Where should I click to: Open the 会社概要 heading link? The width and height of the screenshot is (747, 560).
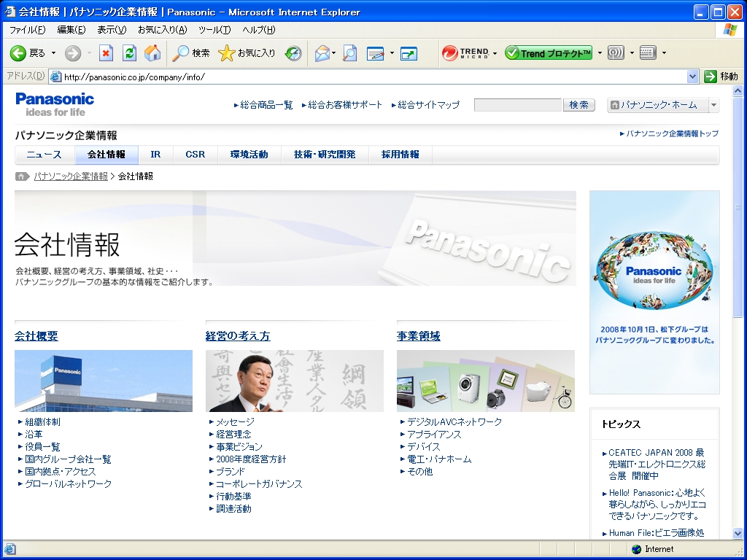click(36, 336)
